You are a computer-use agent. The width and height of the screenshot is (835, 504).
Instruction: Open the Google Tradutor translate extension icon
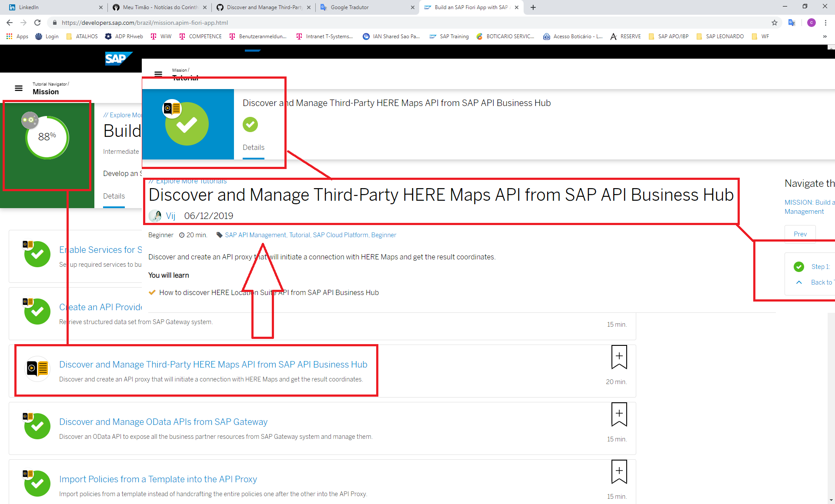[x=792, y=22]
